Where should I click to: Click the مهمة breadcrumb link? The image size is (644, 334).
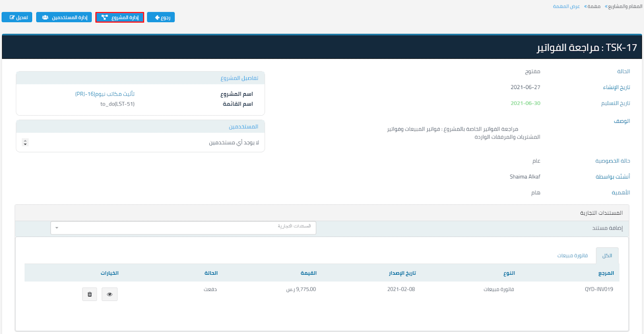click(594, 6)
